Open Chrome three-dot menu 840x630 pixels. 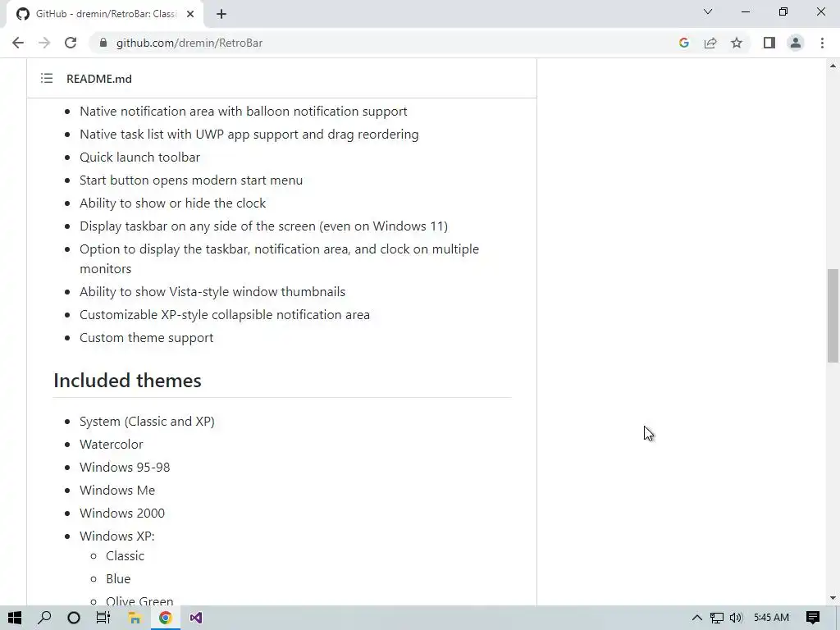[x=822, y=43]
